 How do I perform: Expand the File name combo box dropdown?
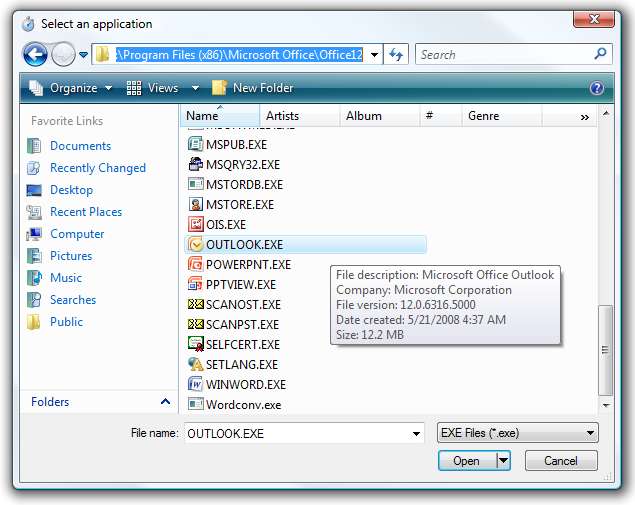pos(416,433)
